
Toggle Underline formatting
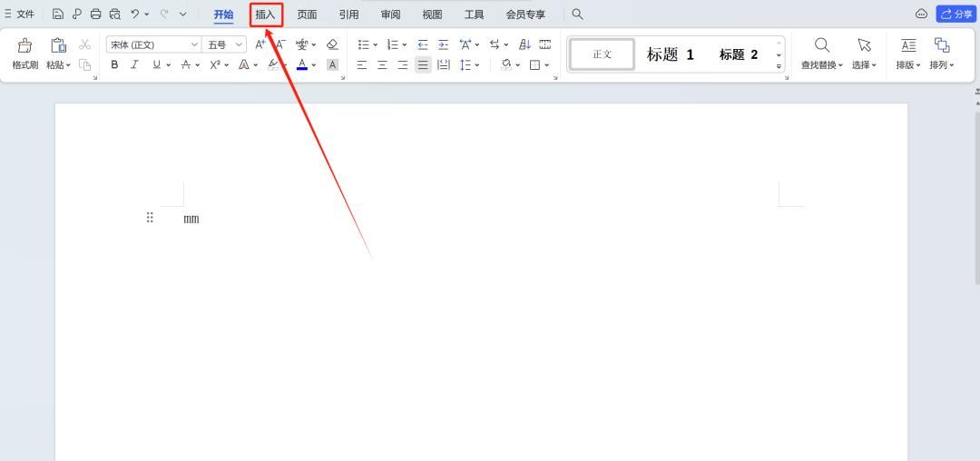[x=156, y=64]
